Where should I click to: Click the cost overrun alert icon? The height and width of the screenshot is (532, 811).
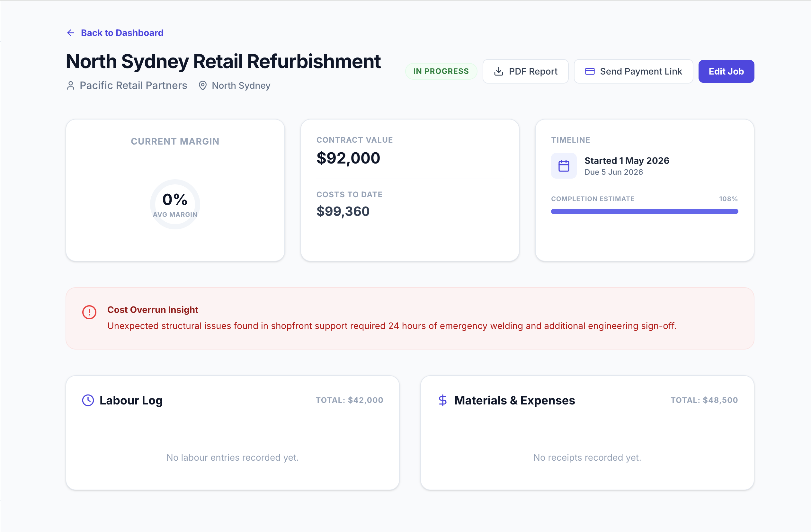pyautogui.click(x=89, y=312)
